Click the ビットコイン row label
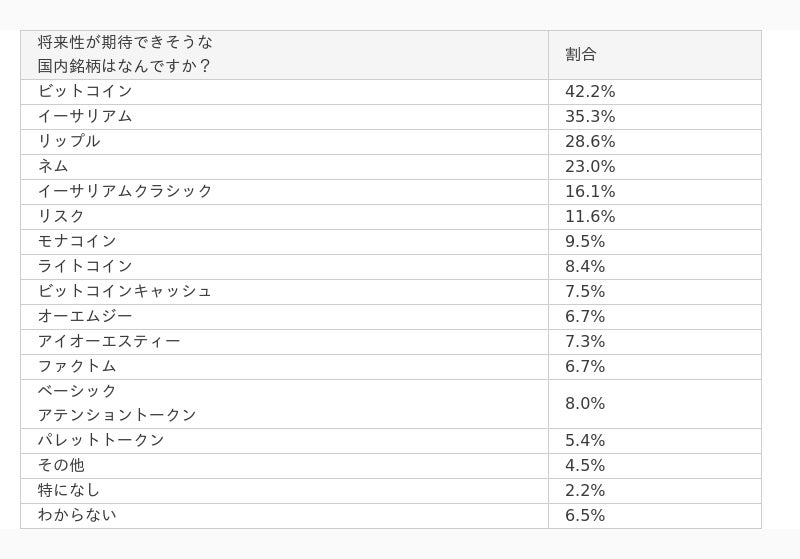800x559 pixels. pyautogui.click(x=85, y=91)
